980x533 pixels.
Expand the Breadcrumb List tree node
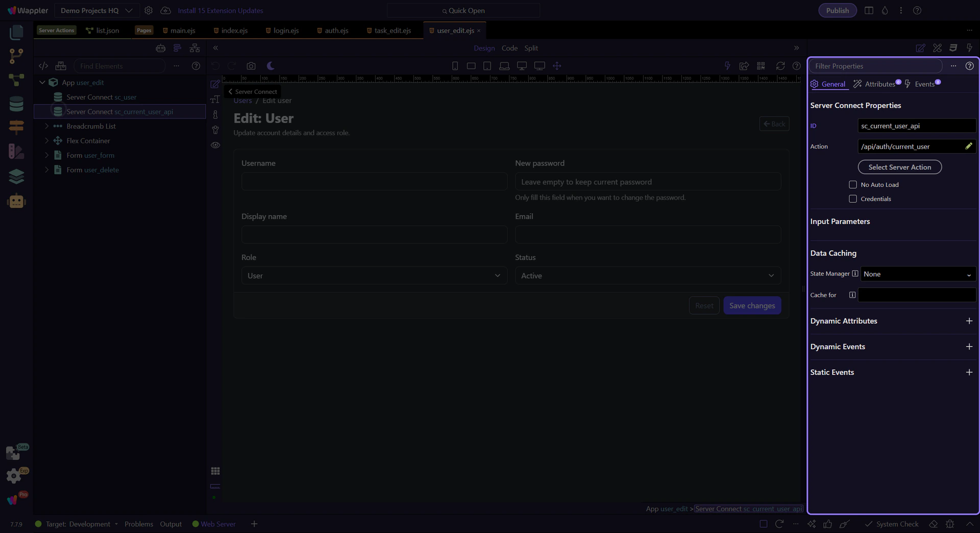click(x=46, y=126)
